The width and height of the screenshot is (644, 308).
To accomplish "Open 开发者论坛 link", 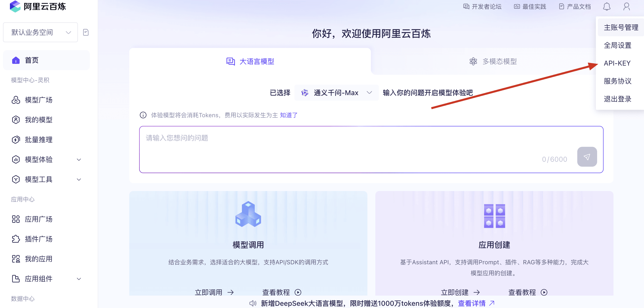I will click(x=482, y=6).
